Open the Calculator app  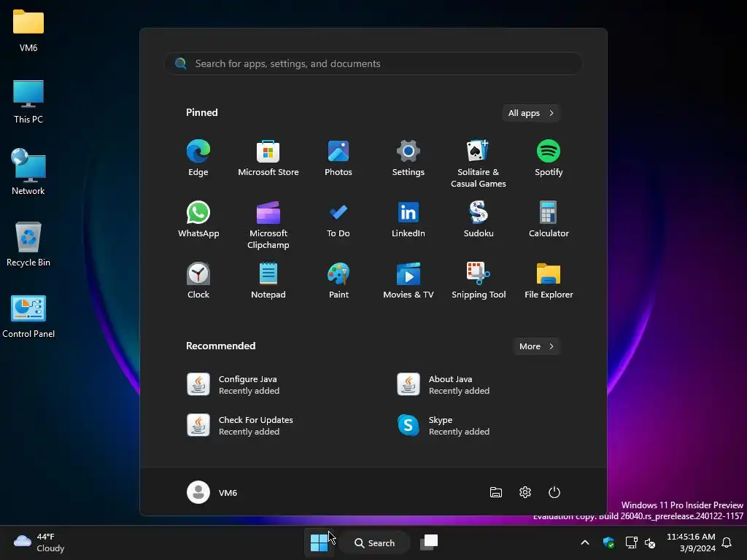549,219
